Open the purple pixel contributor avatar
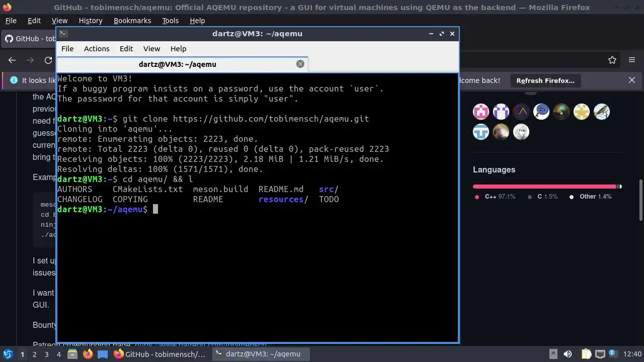This screenshot has height=362, width=644. (501, 112)
